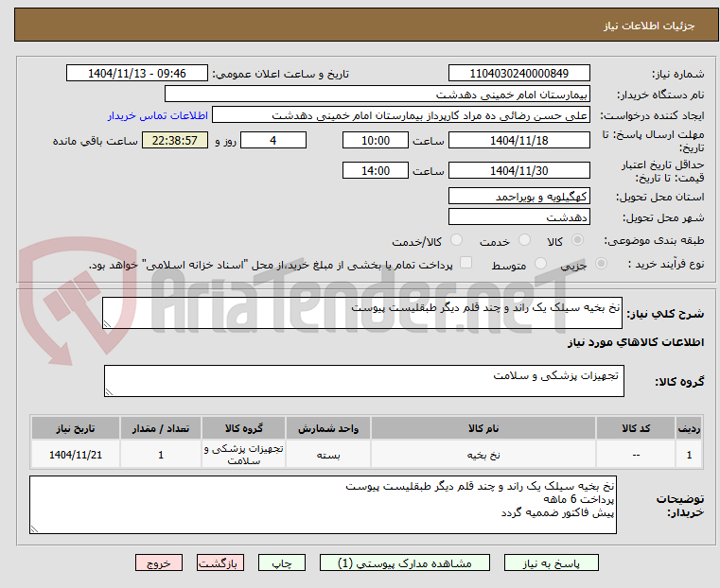
Task: Click the گروه کالا column header in table
Action: click(243, 428)
